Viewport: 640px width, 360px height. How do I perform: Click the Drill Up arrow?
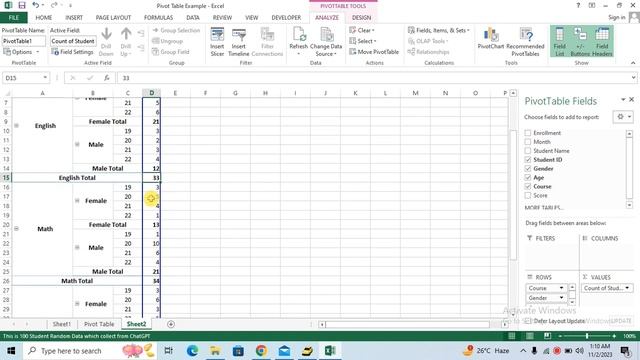point(126,42)
